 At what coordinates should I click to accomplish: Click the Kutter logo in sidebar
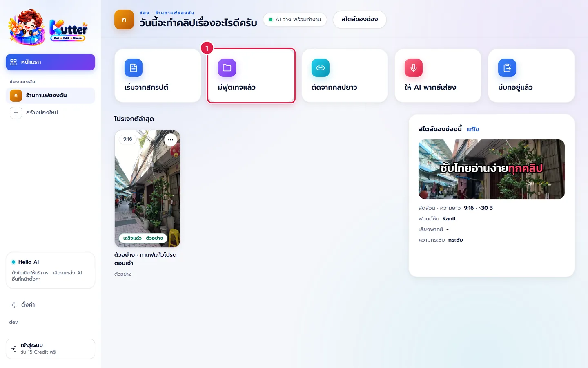[x=48, y=27]
